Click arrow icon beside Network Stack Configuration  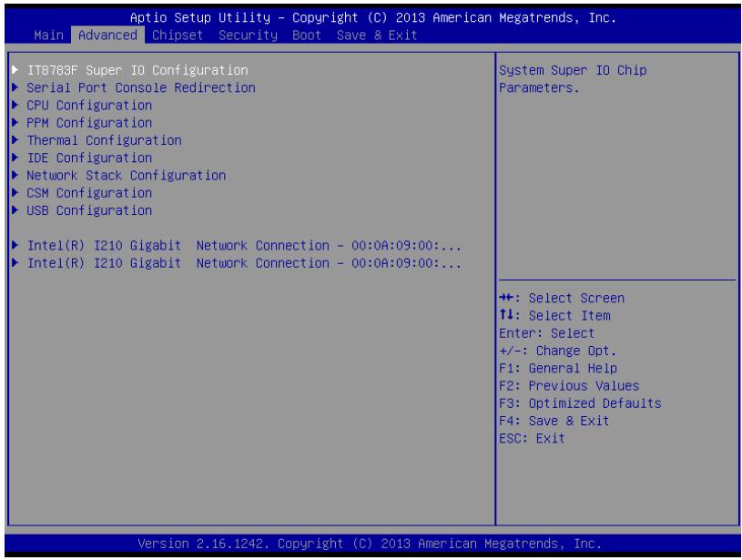pyautogui.click(x=15, y=175)
